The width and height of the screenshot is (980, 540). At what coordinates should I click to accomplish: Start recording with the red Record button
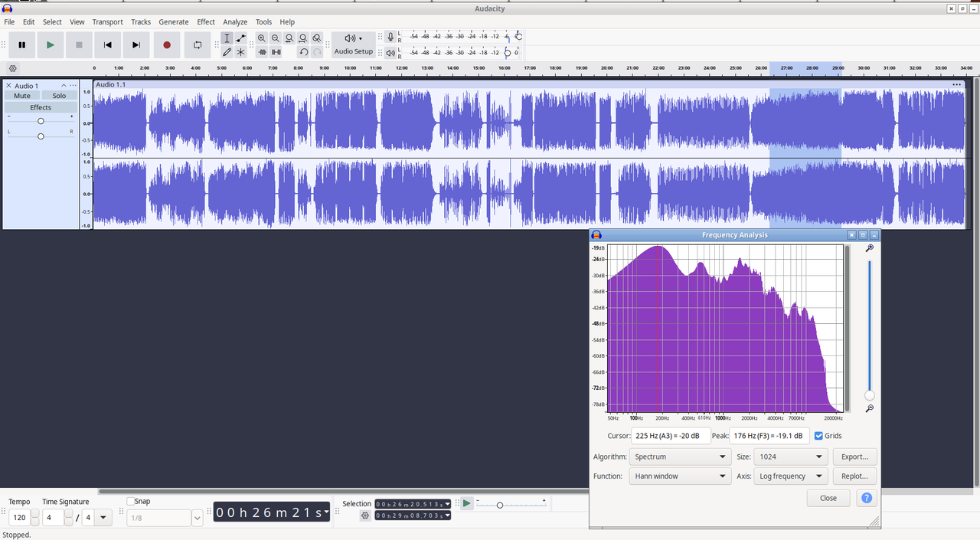tap(167, 45)
